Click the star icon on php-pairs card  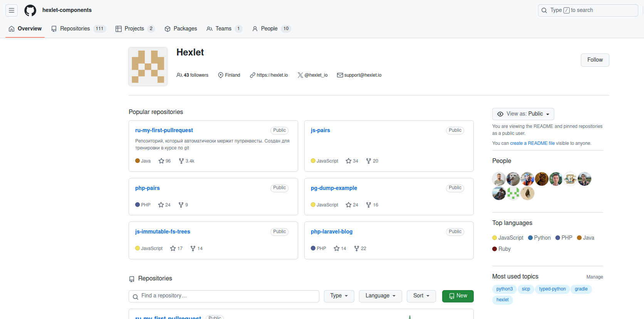tap(161, 205)
